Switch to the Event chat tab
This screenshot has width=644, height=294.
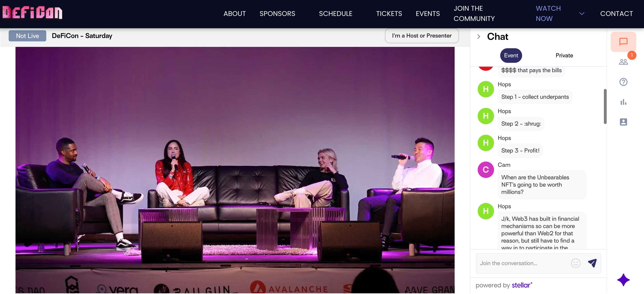coord(511,55)
